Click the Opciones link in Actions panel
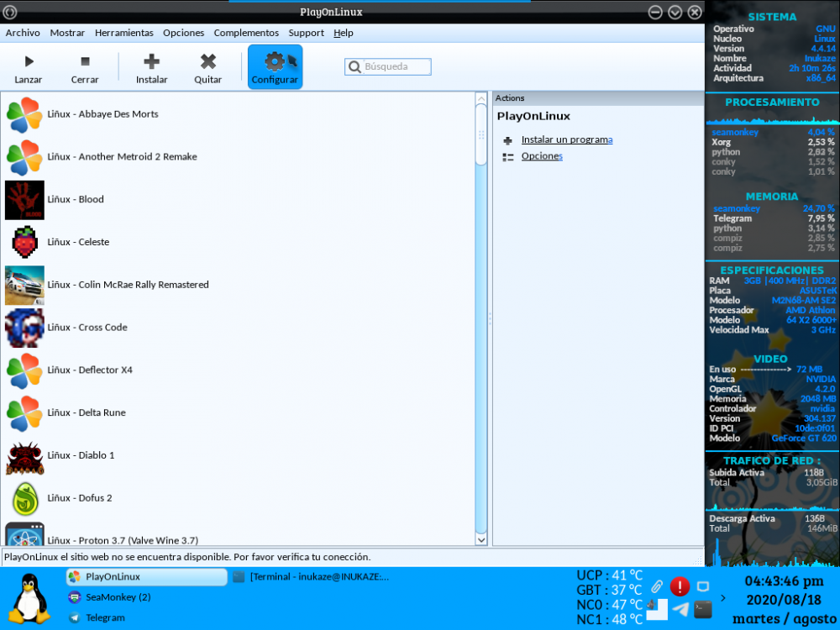The height and width of the screenshot is (630, 840). coord(542,156)
